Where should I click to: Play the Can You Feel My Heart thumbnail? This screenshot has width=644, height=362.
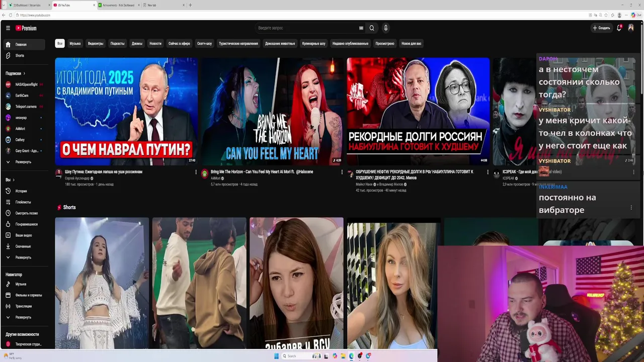(x=272, y=112)
